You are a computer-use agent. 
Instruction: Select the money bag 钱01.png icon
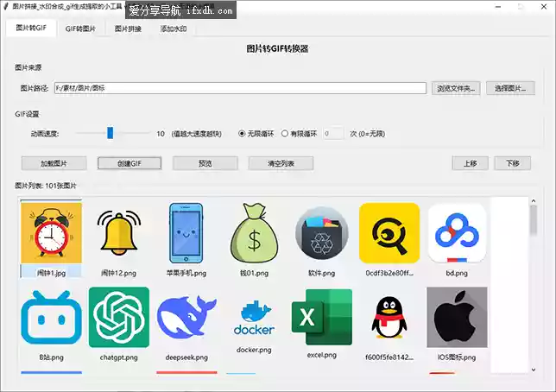pos(254,233)
